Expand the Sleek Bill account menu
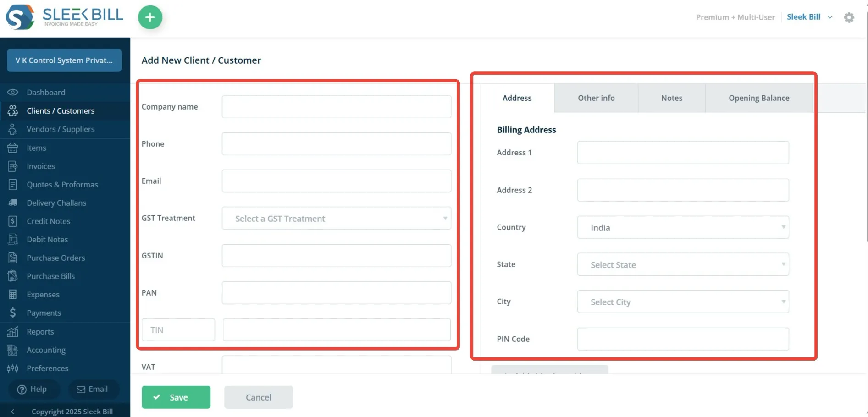868x417 pixels. click(830, 17)
